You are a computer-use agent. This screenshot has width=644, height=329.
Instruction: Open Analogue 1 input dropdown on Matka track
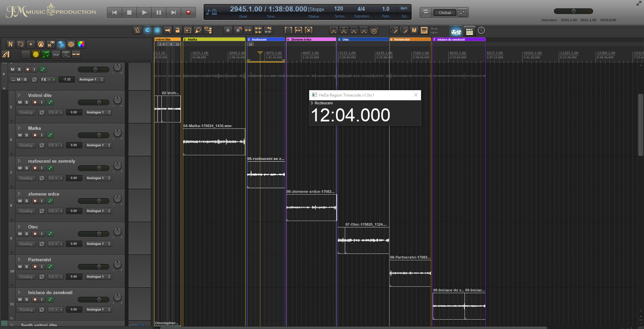(98, 145)
